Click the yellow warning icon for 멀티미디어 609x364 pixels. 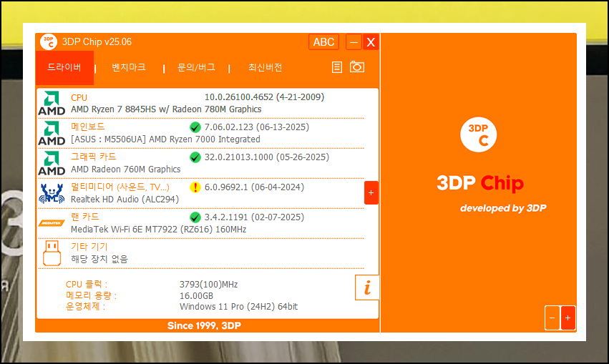[x=195, y=187]
